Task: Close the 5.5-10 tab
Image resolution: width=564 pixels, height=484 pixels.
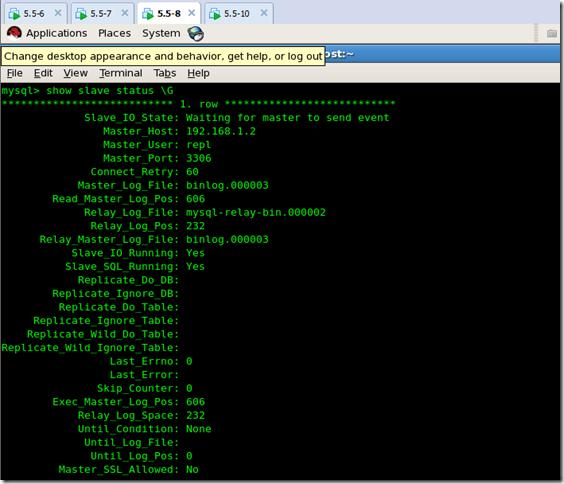Action: (264, 13)
